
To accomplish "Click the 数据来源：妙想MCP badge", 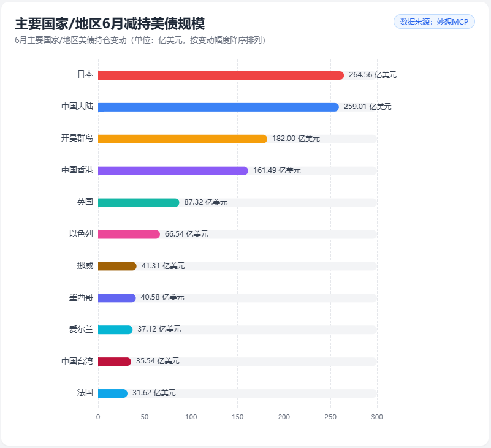I will click(x=434, y=21).
